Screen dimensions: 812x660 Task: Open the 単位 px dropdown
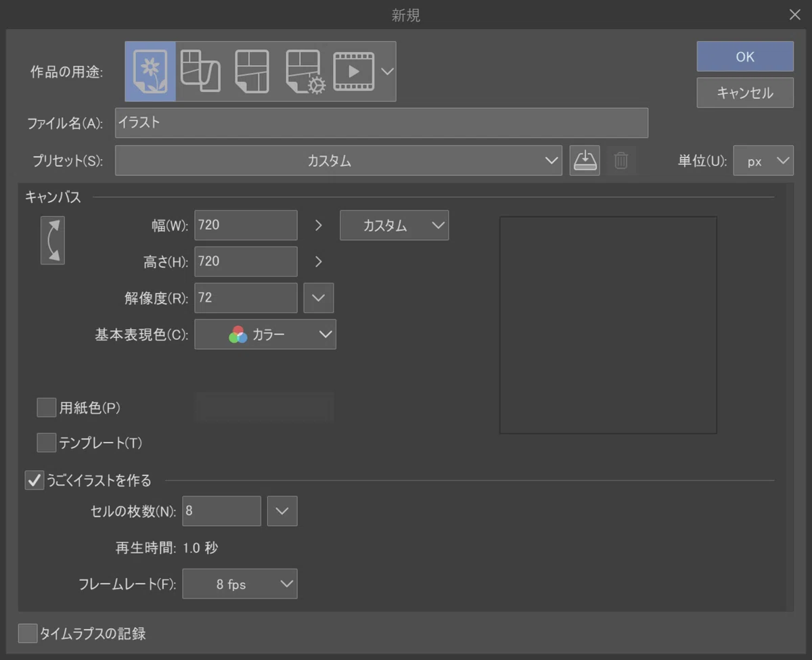[763, 161]
